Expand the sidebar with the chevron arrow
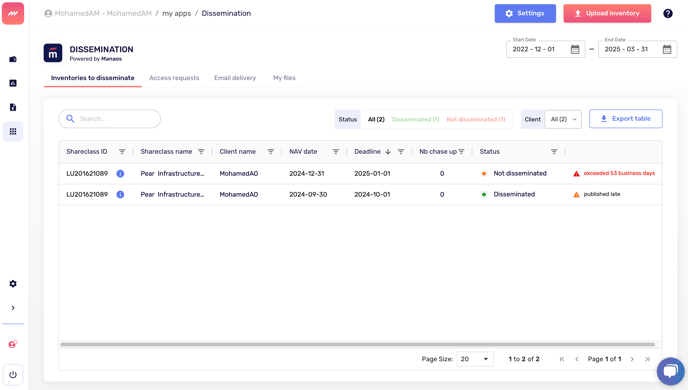This screenshot has width=688, height=390. (x=13, y=308)
